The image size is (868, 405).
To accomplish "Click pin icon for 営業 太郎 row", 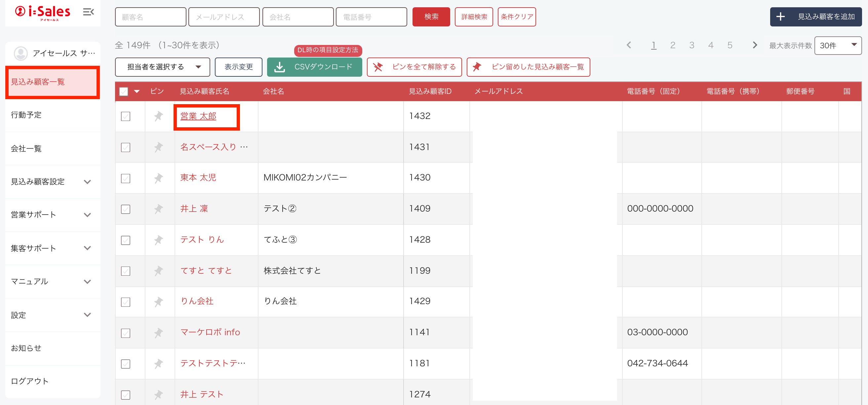I will point(158,116).
